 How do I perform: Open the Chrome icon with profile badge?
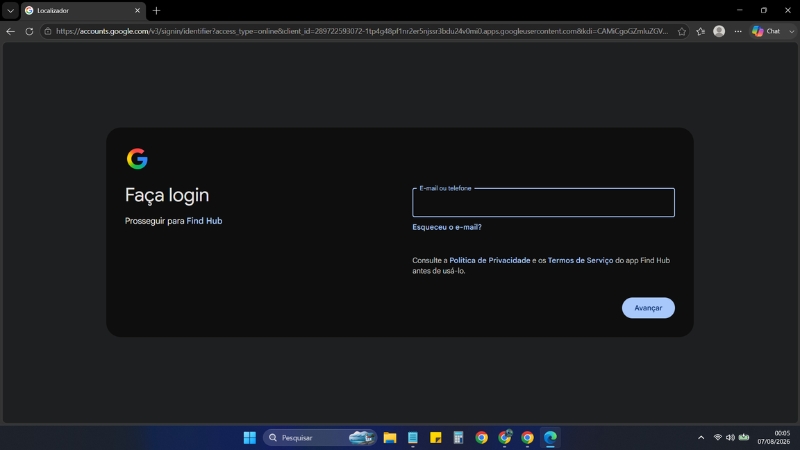click(x=505, y=437)
